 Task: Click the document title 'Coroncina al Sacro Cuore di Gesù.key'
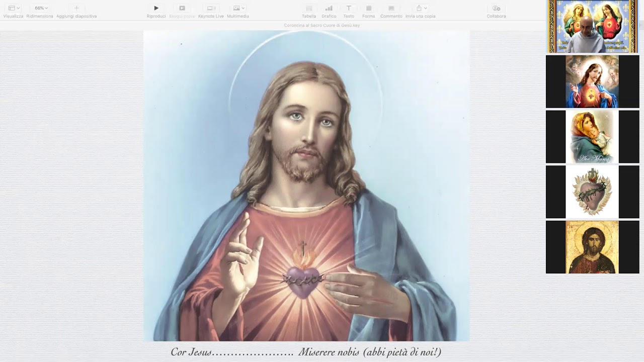point(322,25)
